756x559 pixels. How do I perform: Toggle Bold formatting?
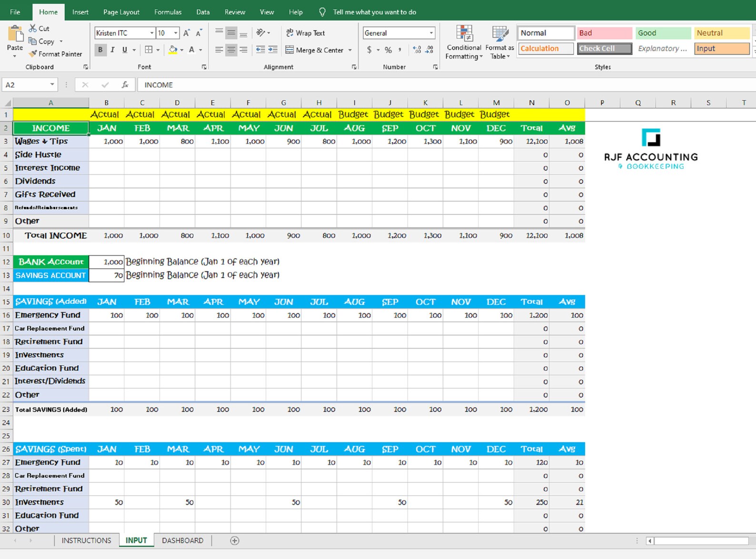[100, 50]
